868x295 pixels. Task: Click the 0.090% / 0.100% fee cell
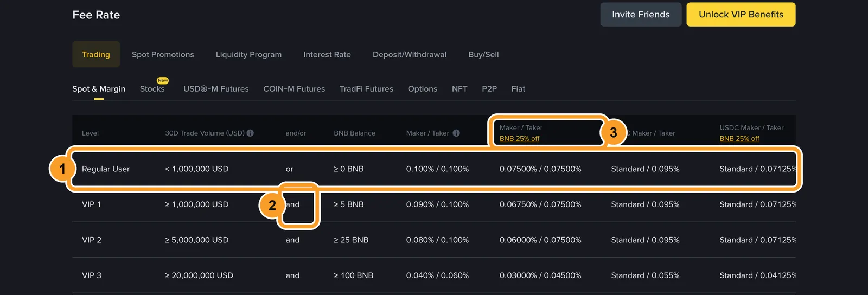pos(437,204)
